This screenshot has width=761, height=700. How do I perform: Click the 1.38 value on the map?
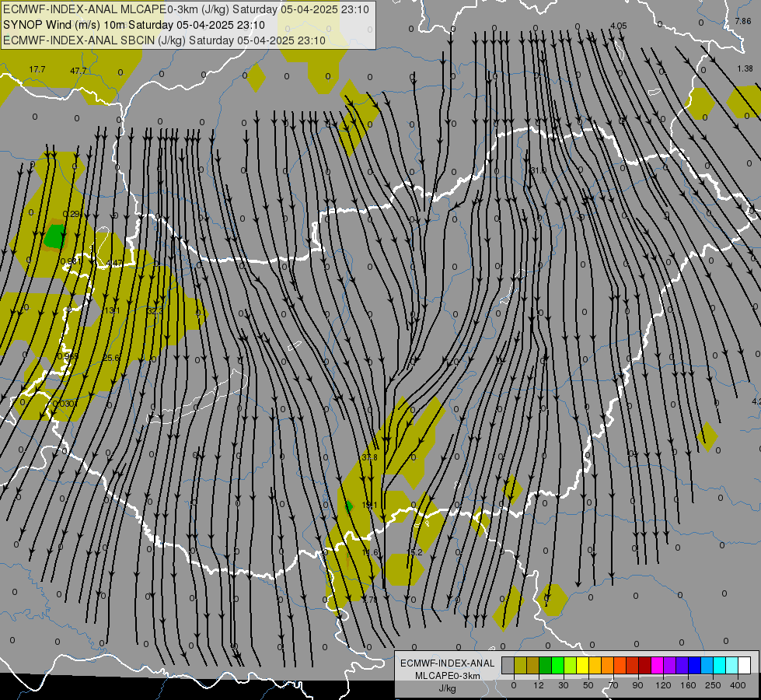(x=745, y=68)
